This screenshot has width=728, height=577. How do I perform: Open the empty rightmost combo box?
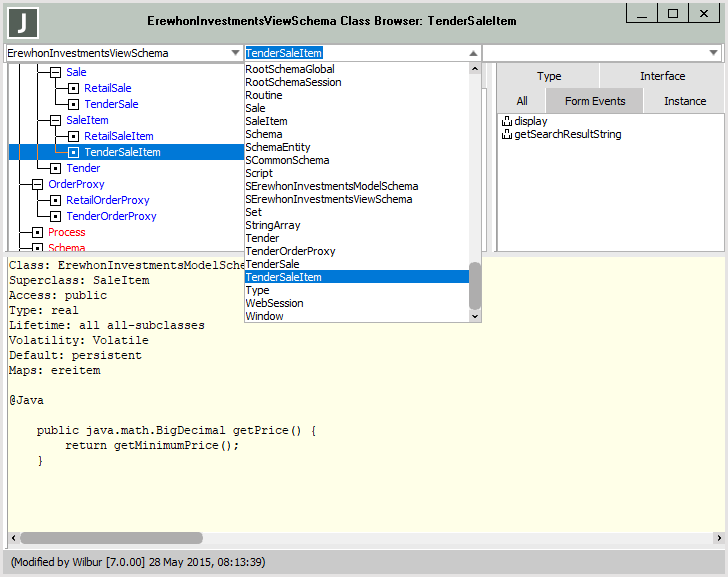point(713,53)
